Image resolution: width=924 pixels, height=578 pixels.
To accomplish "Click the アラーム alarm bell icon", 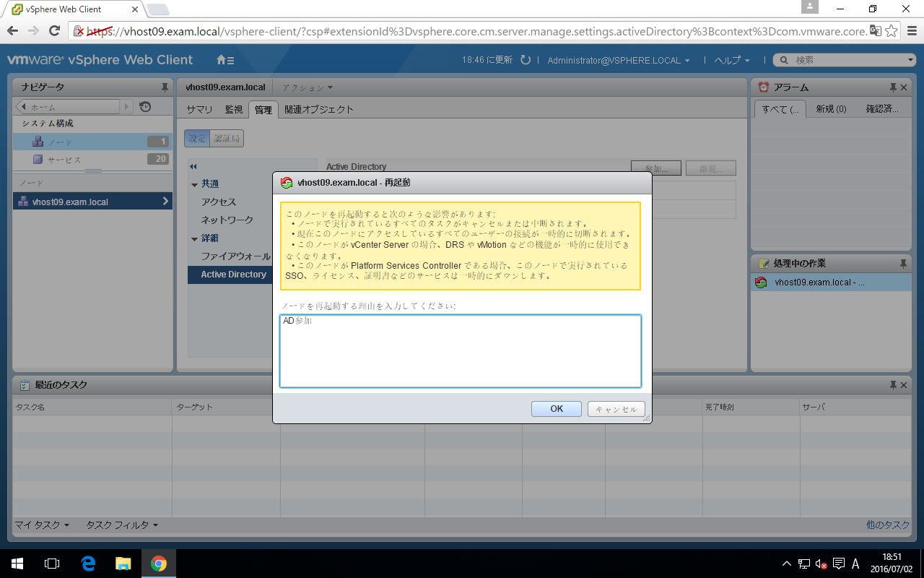I will 764,87.
